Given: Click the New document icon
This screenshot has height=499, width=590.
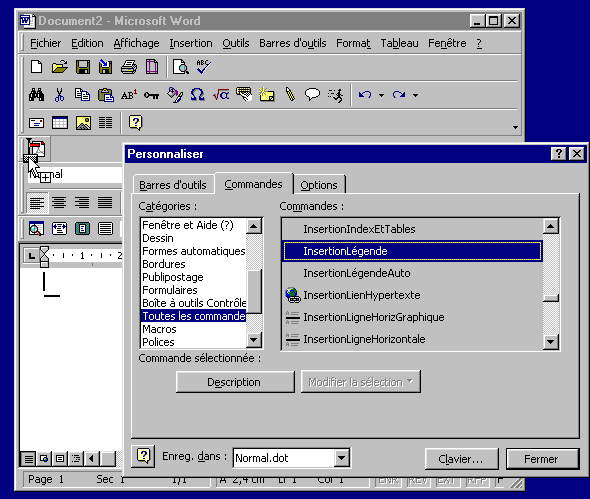Looking at the screenshot, I should click(x=36, y=67).
